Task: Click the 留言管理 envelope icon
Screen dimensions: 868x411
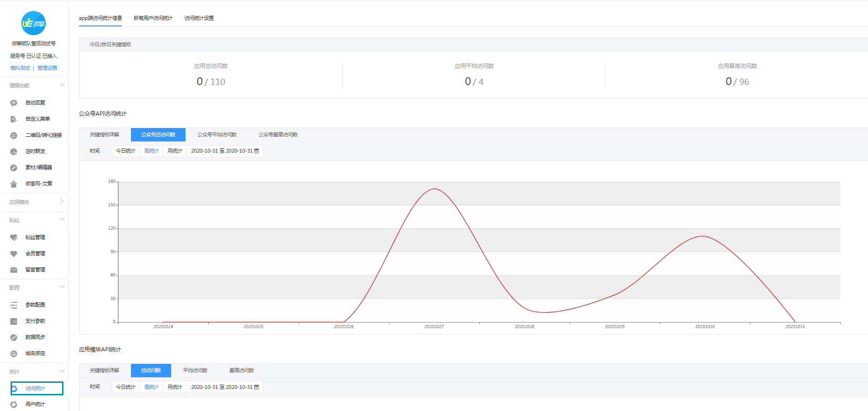Action: pos(13,270)
